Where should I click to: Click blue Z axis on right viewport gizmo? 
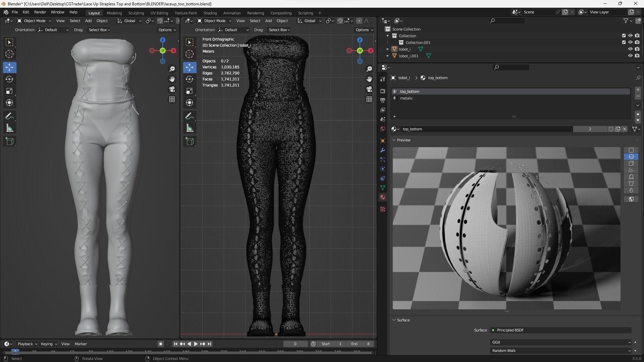360,40
